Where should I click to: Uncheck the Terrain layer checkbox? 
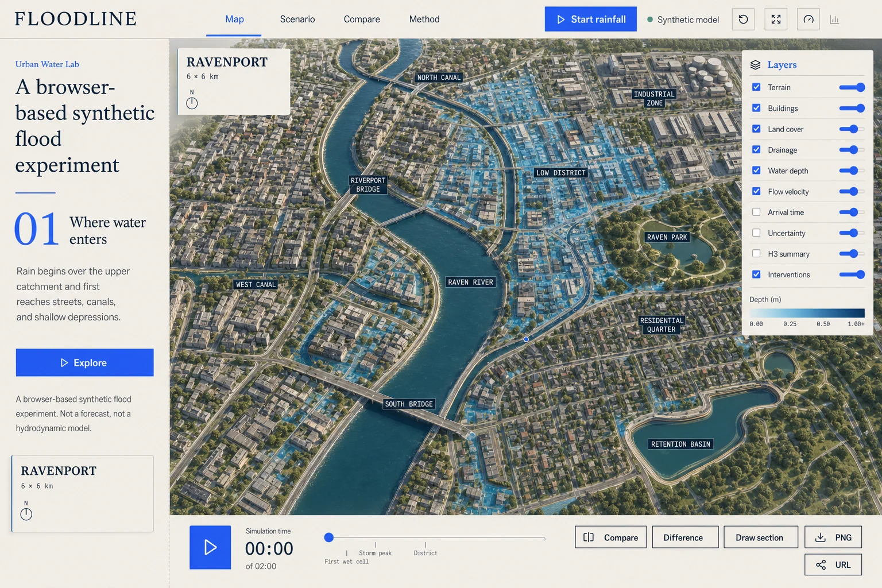756,87
